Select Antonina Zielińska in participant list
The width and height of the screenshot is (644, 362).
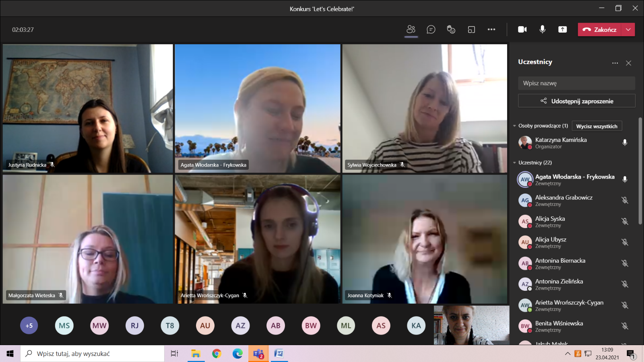point(574,284)
